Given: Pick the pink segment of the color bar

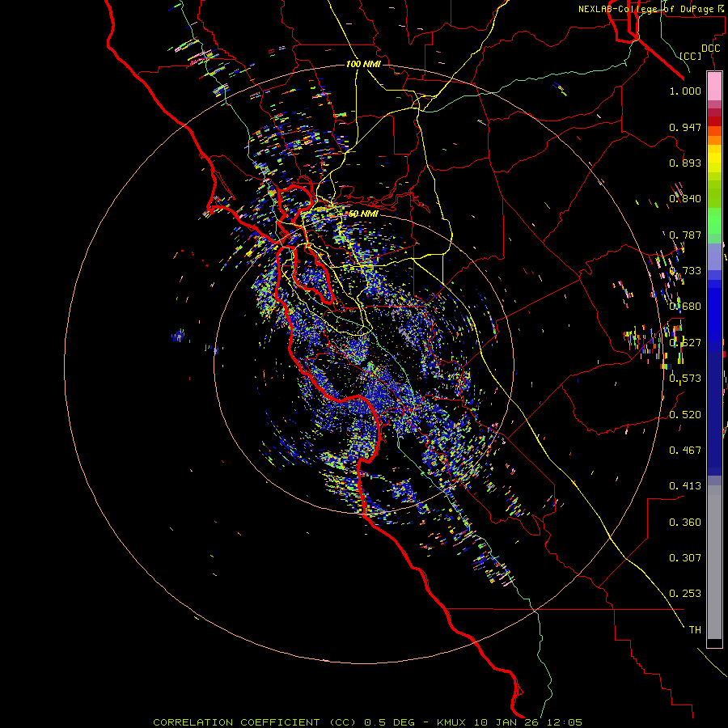Looking at the screenshot, I should pos(714,86).
